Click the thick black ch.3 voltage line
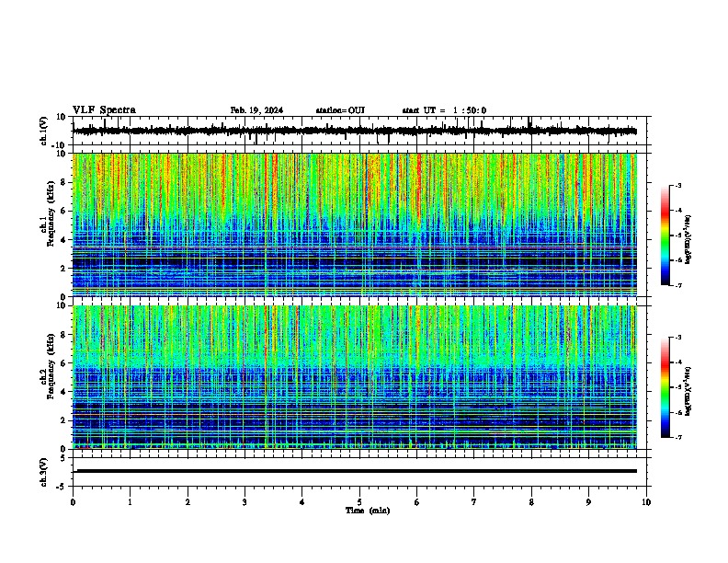 point(355,471)
